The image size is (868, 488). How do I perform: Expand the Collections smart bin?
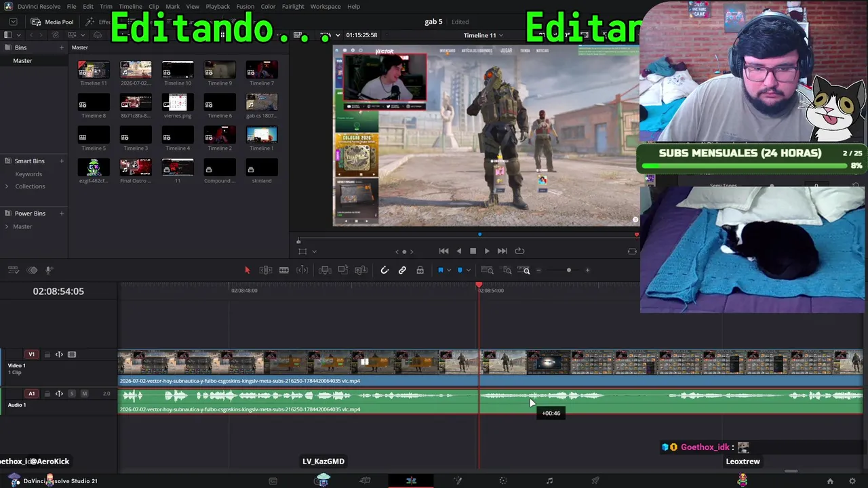coord(7,186)
